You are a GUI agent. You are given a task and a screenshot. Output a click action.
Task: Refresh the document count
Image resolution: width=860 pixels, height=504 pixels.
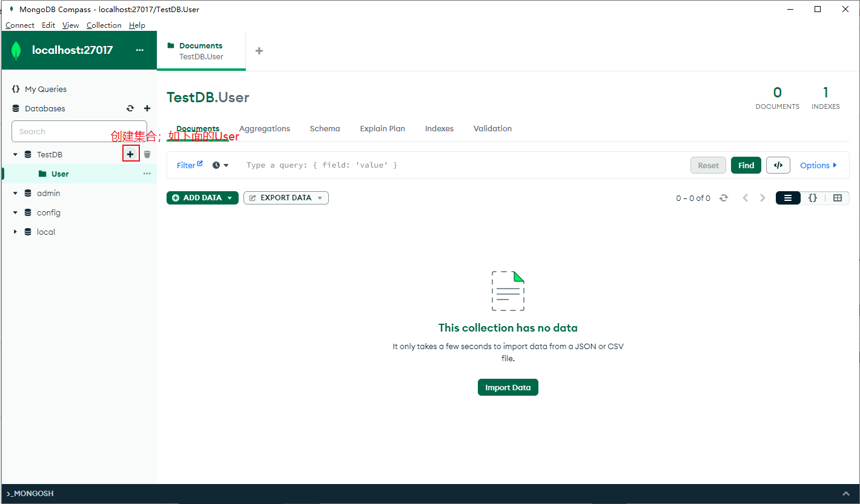click(723, 198)
